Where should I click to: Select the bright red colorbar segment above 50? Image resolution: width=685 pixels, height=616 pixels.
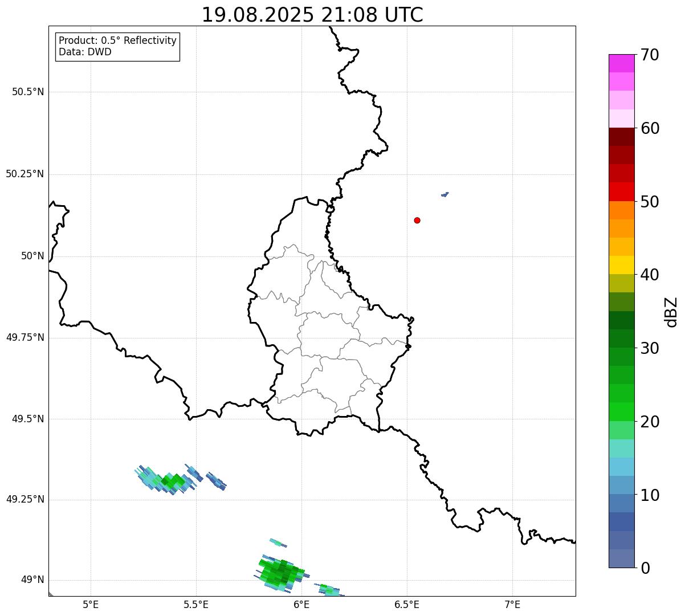pos(622,191)
